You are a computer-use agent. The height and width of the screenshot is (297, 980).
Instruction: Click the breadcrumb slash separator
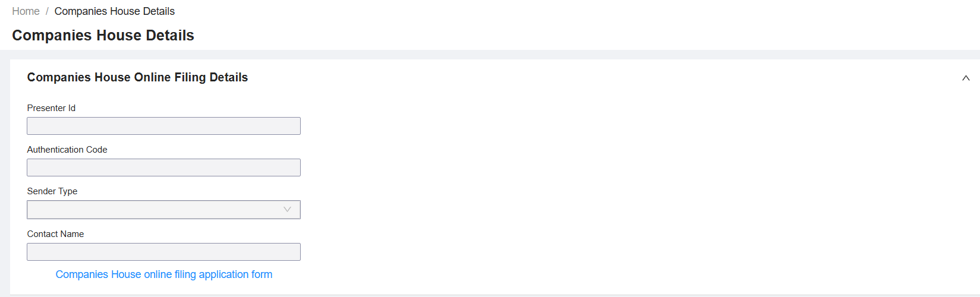(x=47, y=11)
